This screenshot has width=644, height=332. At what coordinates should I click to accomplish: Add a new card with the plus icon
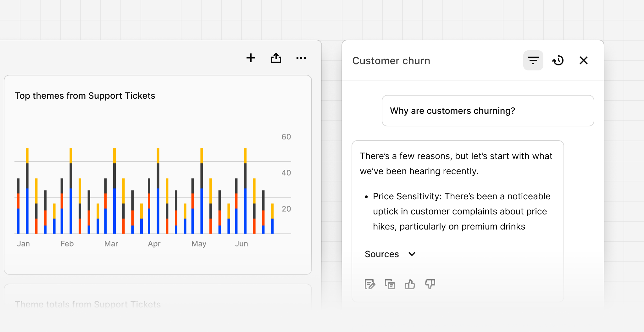tap(251, 58)
